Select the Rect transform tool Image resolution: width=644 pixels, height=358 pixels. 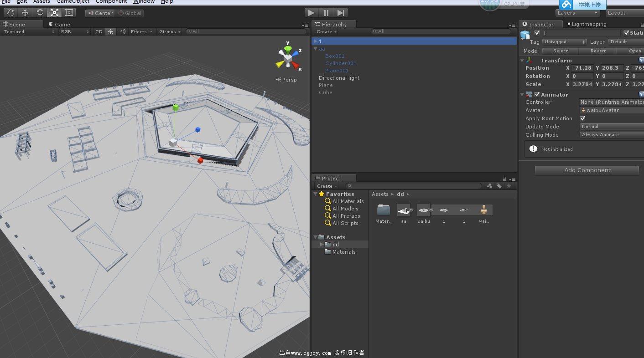[69, 13]
